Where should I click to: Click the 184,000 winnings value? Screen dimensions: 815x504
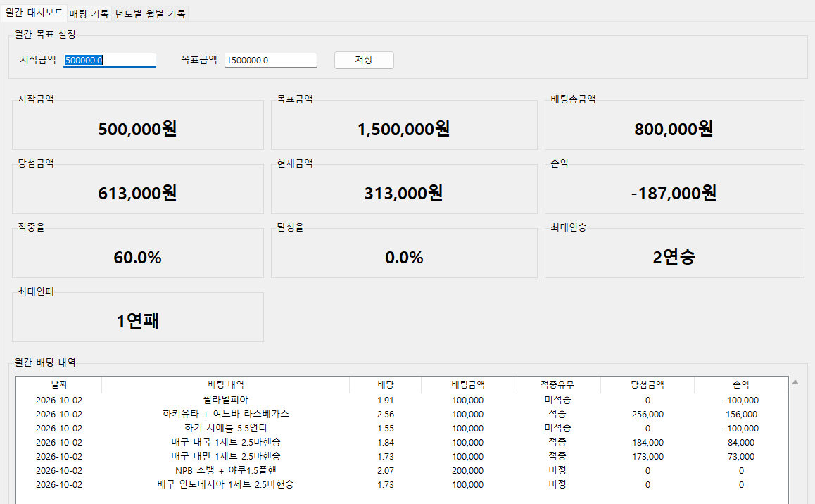coord(647,443)
